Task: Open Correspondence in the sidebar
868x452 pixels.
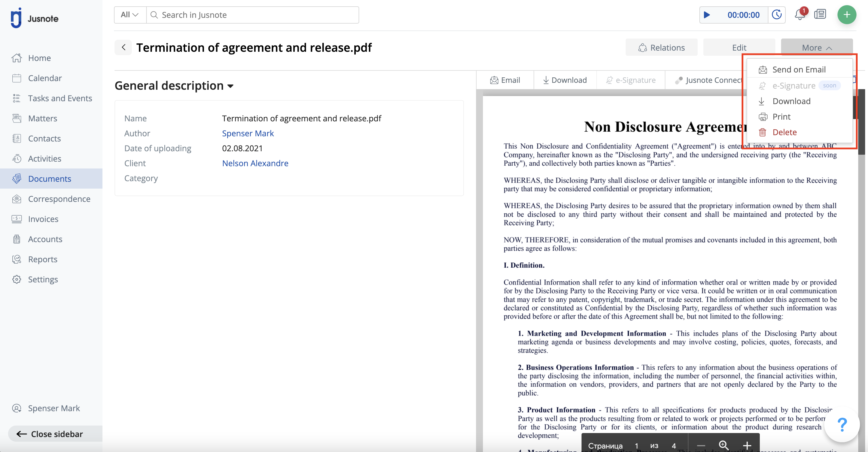Action: [x=59, y=199]
